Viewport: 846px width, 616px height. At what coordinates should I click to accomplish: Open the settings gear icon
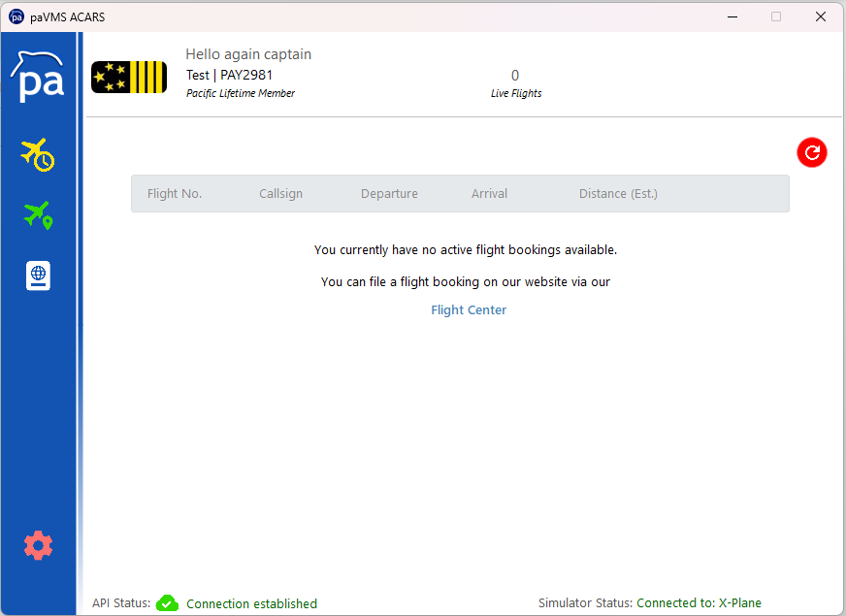(38, 545)
